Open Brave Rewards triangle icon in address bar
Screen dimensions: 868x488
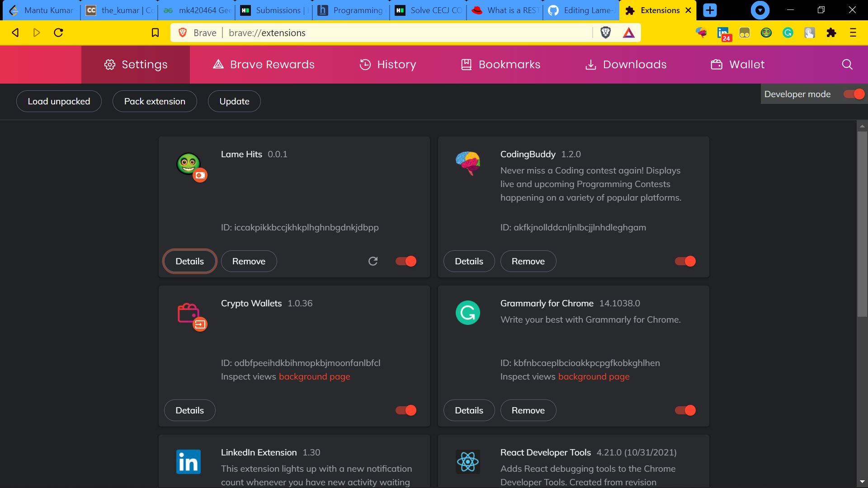click(x=629, y=33)
